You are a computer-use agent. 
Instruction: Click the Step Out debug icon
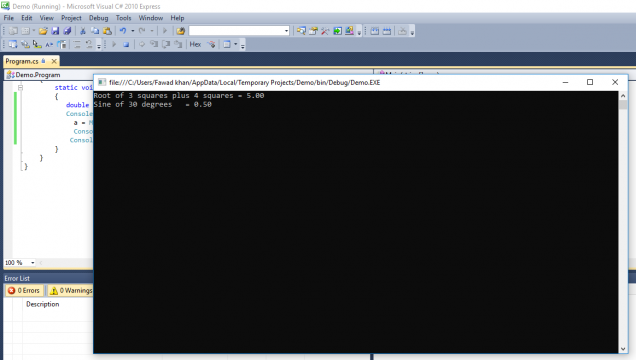pyautogui.click(x=178, y=44)
